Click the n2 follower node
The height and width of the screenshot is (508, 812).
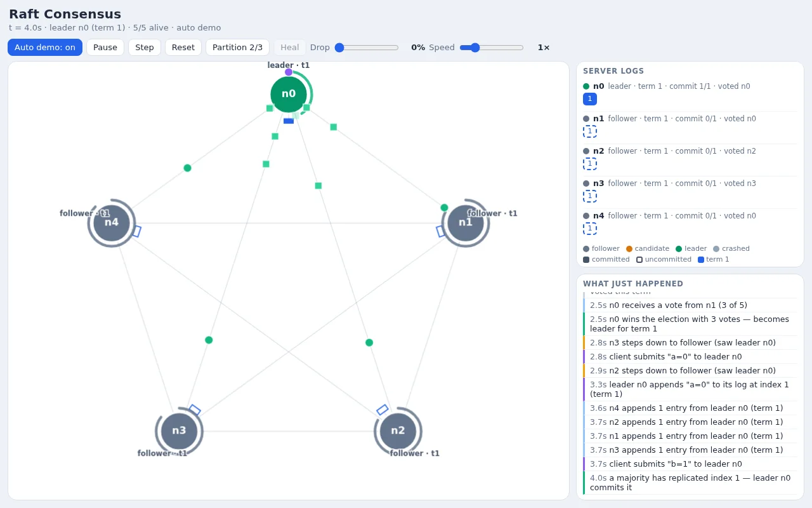(398, 431)
